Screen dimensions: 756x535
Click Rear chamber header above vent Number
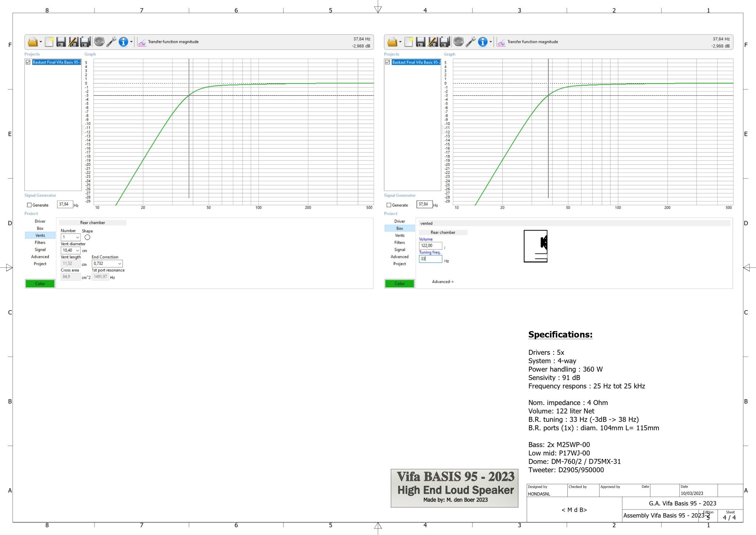pyautogui.click(x=93, y=223)
